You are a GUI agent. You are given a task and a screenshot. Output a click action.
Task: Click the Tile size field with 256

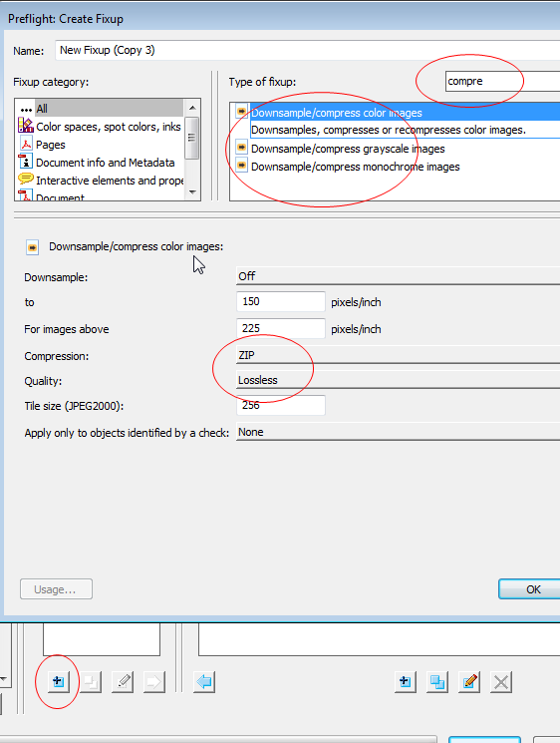(x=281, y=405)
